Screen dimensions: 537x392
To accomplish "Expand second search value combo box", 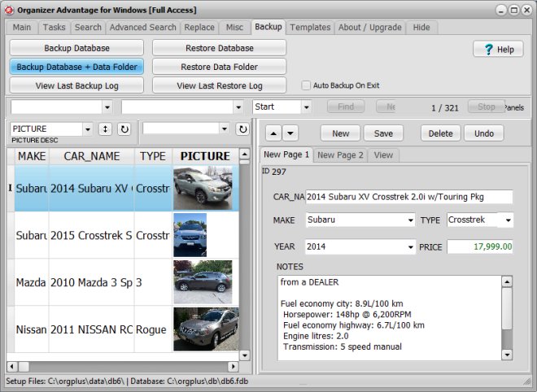I will [x=238, y=107].
